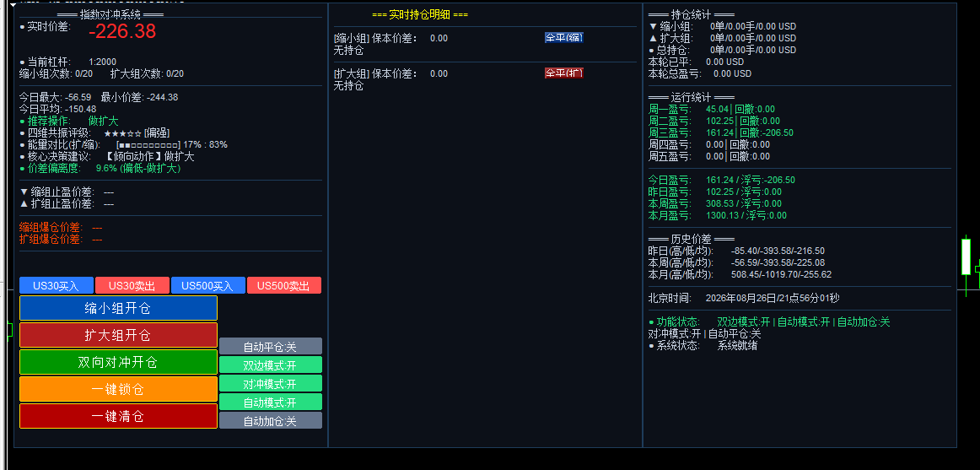Select 扩组爆仓价差 red line
Screen dimensions: 980x470
61,240
